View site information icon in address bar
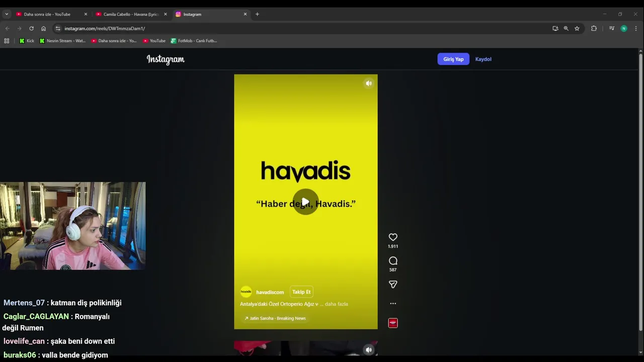Viewport: 644px width, 362px height. click(x=58, y=29)
